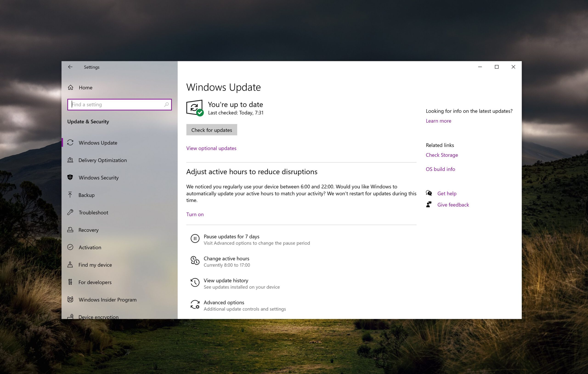
Task: Open the Windows Insider Program ninja-cat icon
Action: [x=70, y=300]
